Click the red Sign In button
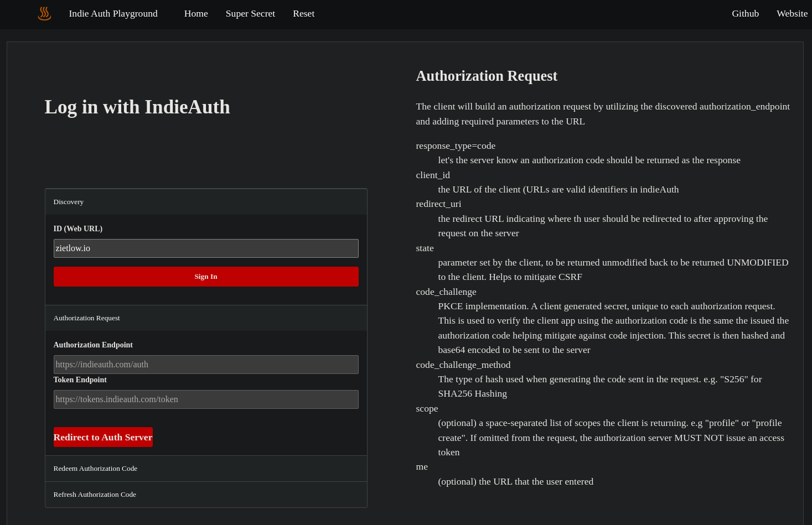Image resolution: width=812 pixels, height=525 pixels. click(206, 277)
